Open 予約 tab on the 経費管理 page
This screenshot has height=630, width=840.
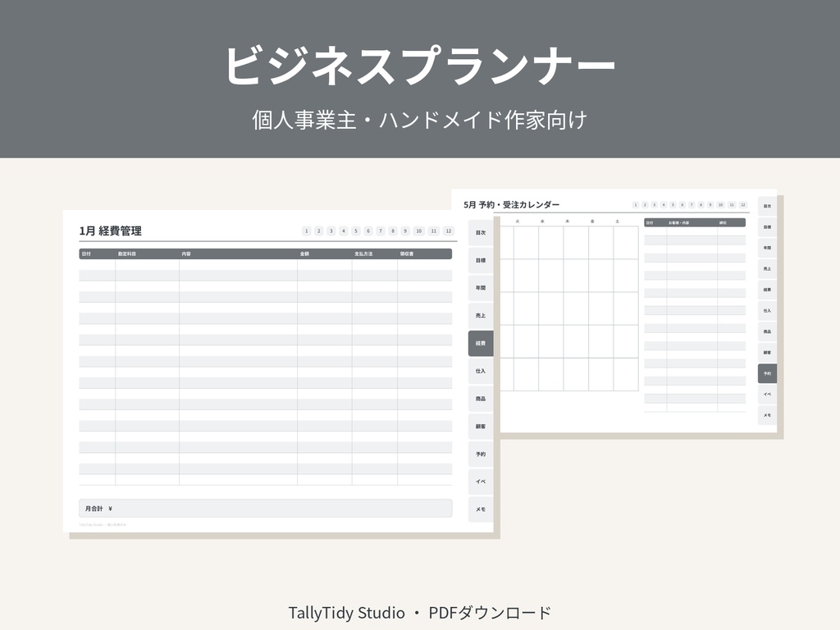[x=481, y=454]
